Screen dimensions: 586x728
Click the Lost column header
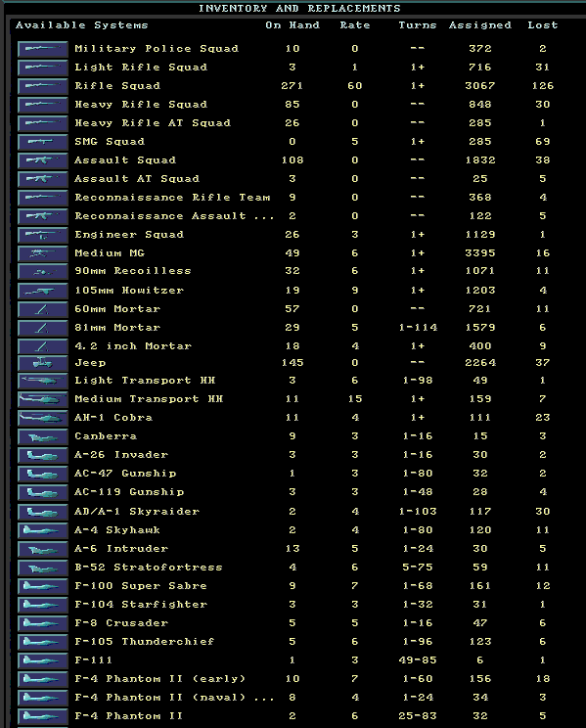tap(542, 25)
